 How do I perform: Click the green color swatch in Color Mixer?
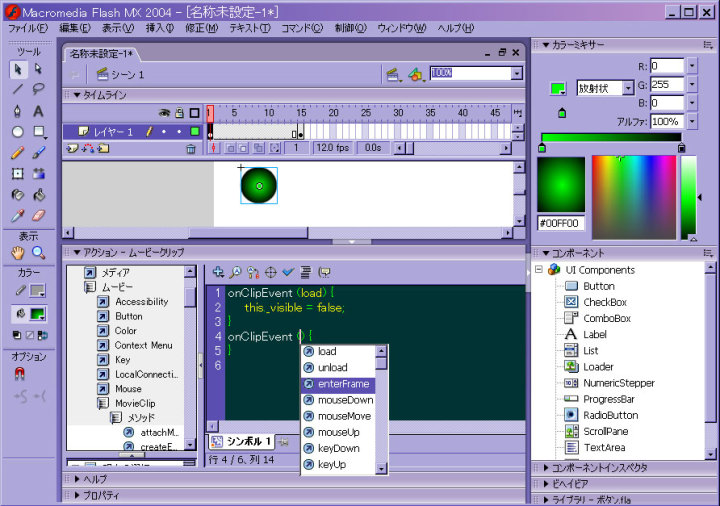coord(557,89)
